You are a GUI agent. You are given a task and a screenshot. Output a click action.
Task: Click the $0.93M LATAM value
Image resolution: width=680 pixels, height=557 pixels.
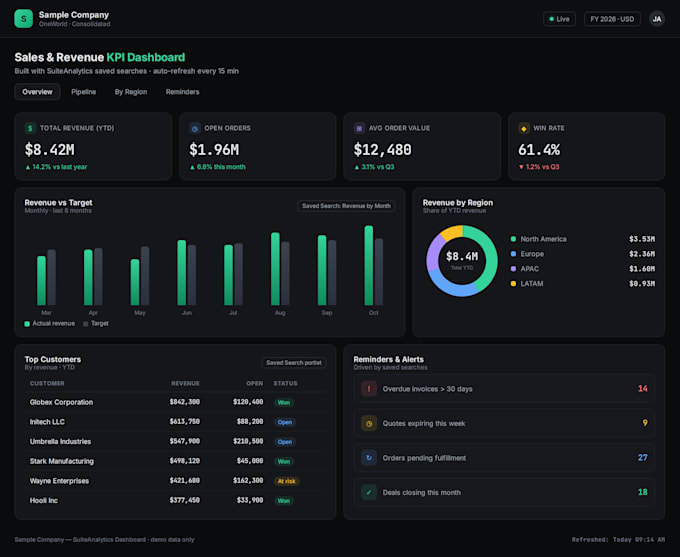click(x=642, y=284)
